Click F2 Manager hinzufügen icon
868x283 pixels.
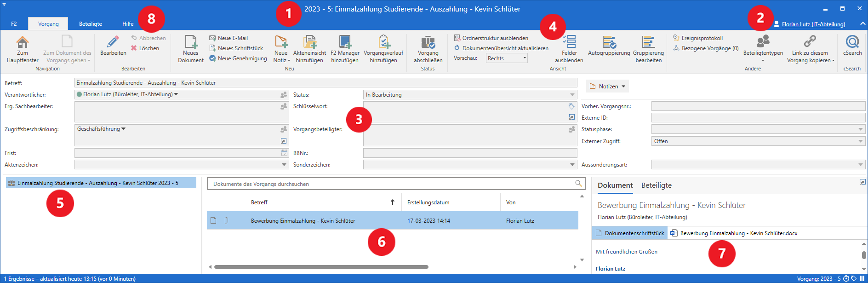(x=345, y=42)
